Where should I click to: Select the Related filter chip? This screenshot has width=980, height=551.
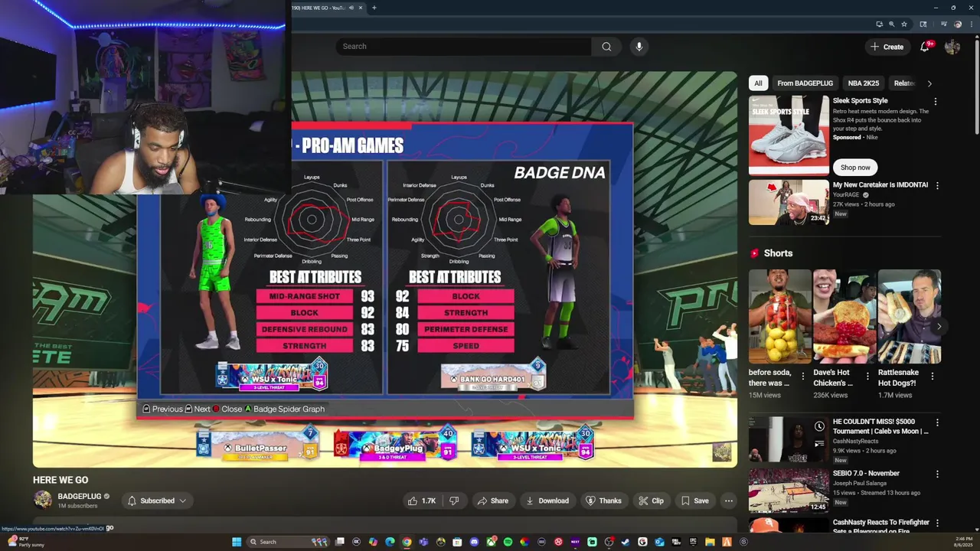pyautogui.click(x=904, y=83)
